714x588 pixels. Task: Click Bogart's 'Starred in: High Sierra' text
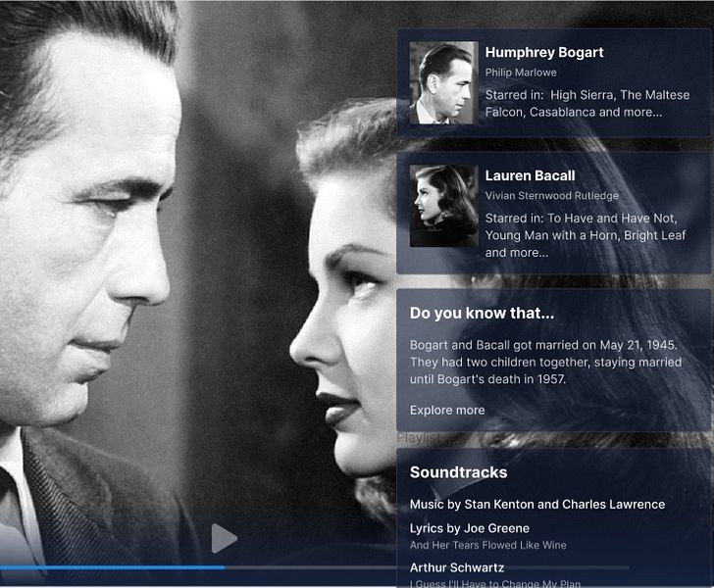coord(586,103)
